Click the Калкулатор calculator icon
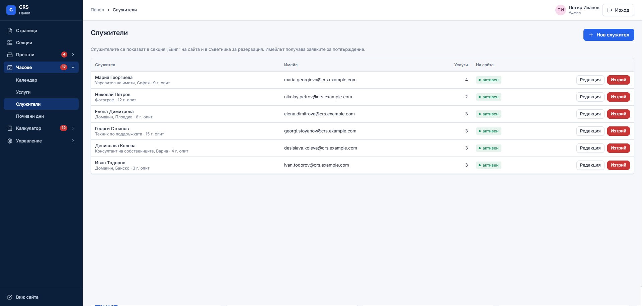 pos(10,128)
